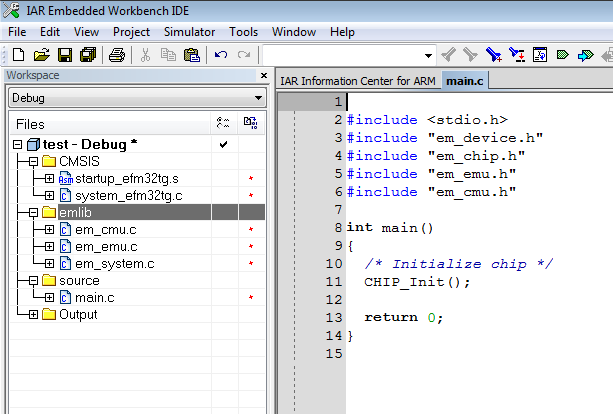Expand the Output folder node
Image resolution: width=613 pixels, height=414 pixels.
click(x=33, y=315)
